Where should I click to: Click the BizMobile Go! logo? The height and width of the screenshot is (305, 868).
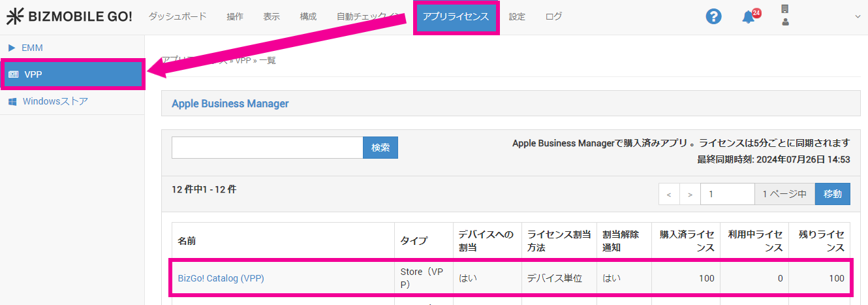[69, 17]
